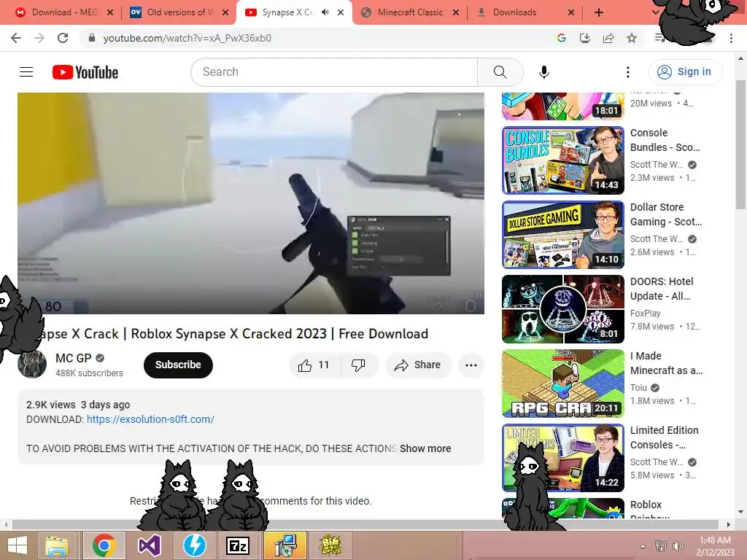Click in the YouTube search field

pos(333,72)
